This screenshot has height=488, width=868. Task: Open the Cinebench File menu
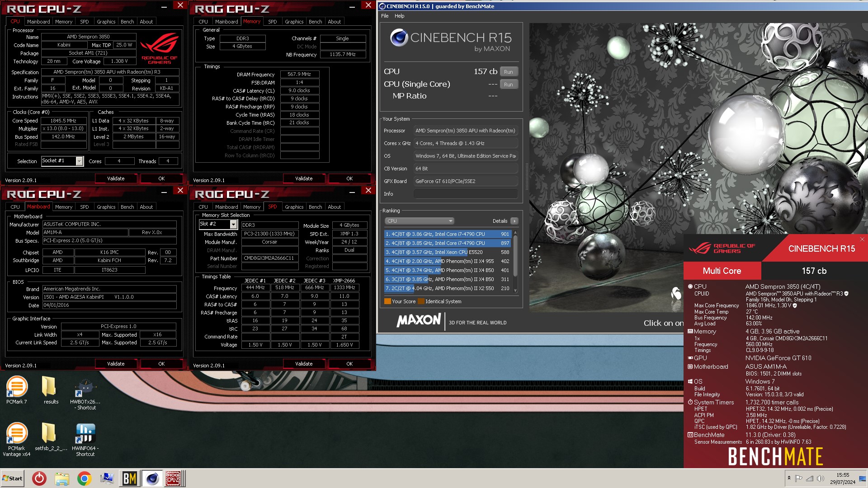click(x=385, y=16)
